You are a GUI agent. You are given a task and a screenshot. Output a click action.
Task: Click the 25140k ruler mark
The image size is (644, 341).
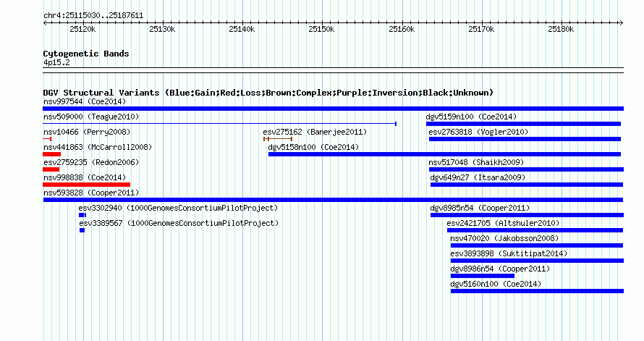pyautogui.click(x=242, y=29)
